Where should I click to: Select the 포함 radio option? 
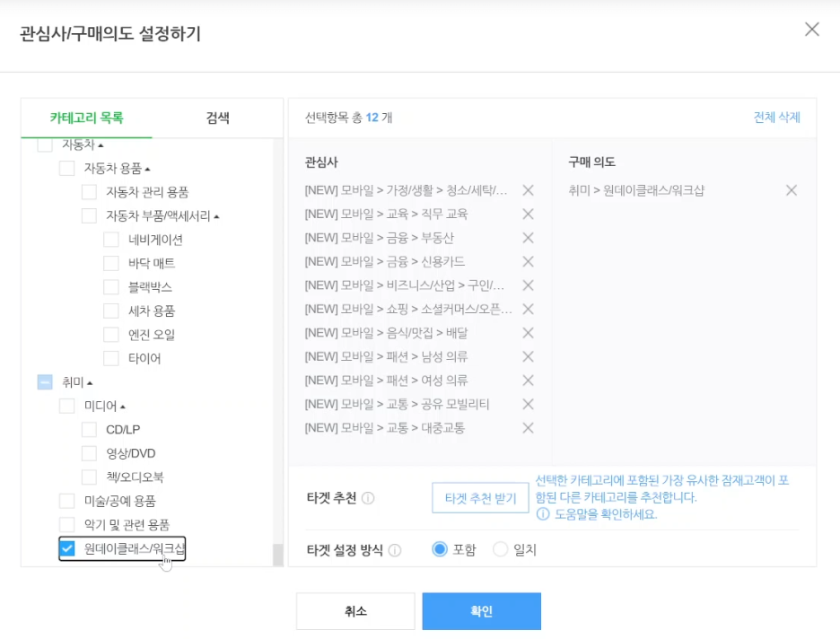[x=439, y=549]
